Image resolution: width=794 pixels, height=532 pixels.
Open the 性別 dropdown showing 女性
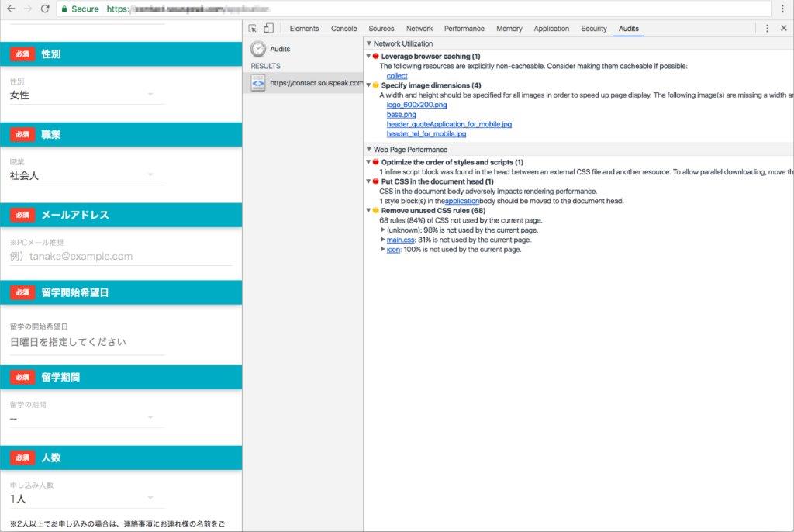coord(87,95)
